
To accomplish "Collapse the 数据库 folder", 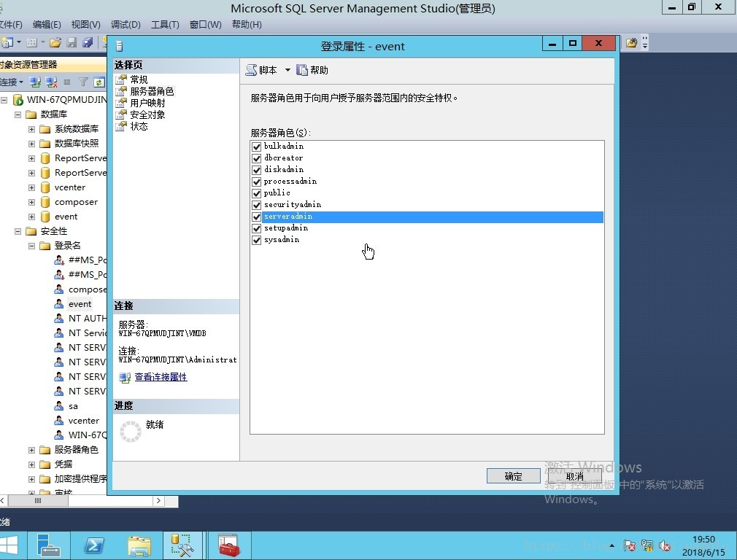I will pyautogui.click(x=18, y=114).
